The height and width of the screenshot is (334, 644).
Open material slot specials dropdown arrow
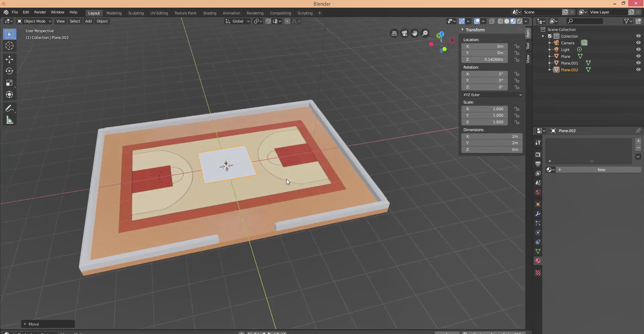point(638,157)
